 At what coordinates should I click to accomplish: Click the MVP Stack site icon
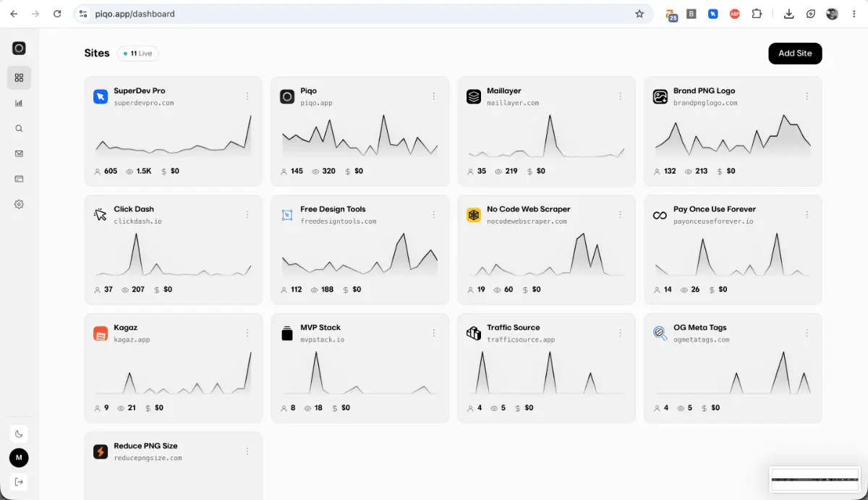287,333
